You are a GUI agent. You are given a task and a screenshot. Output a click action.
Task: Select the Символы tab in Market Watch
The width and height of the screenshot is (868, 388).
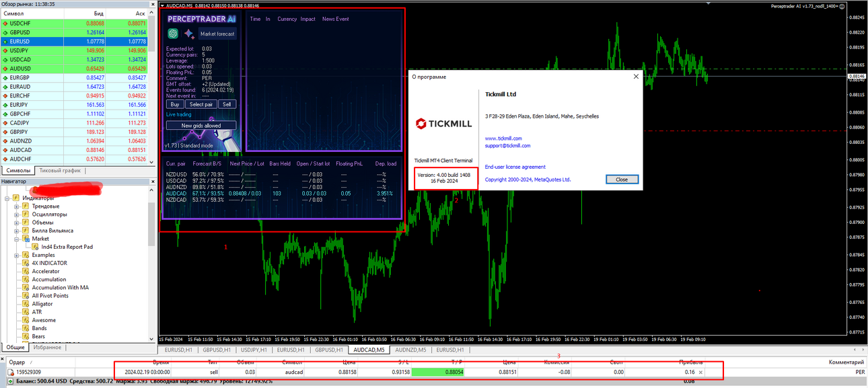pos(17,171)
